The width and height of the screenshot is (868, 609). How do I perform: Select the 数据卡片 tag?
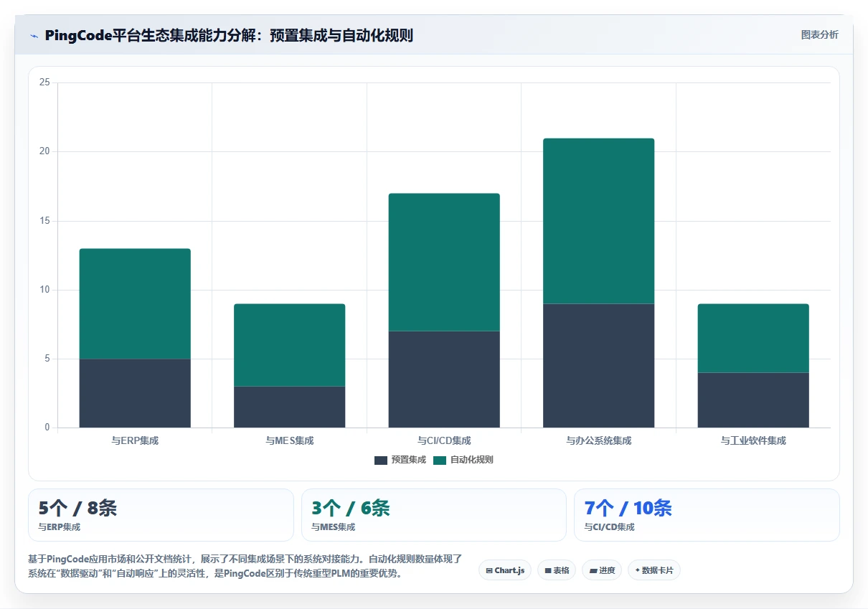click(654, 570)
